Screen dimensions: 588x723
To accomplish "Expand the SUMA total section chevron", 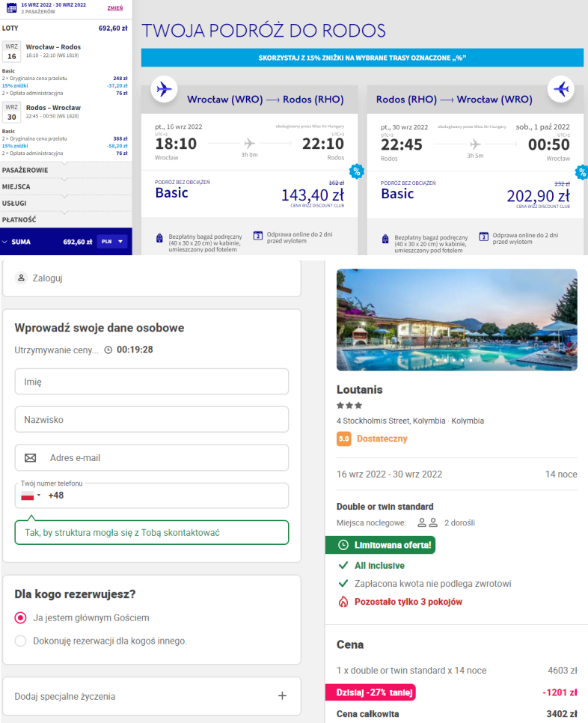I will 6,242.
